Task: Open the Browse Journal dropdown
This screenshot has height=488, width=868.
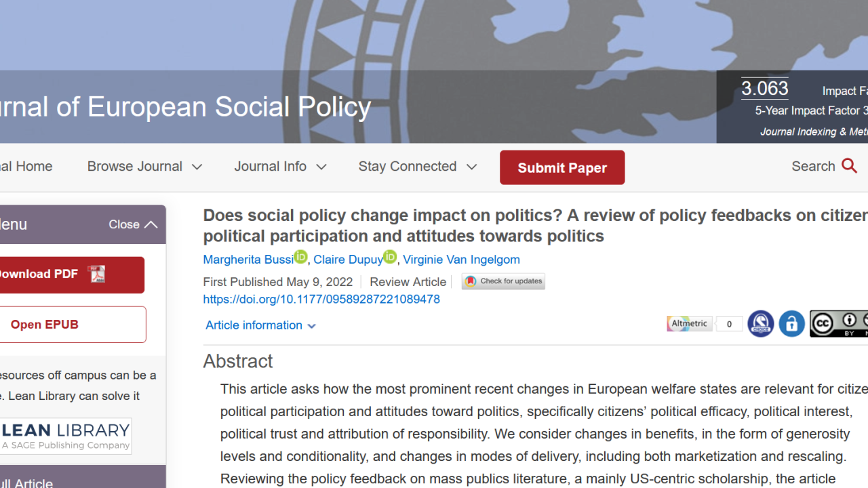Action: 144,167
